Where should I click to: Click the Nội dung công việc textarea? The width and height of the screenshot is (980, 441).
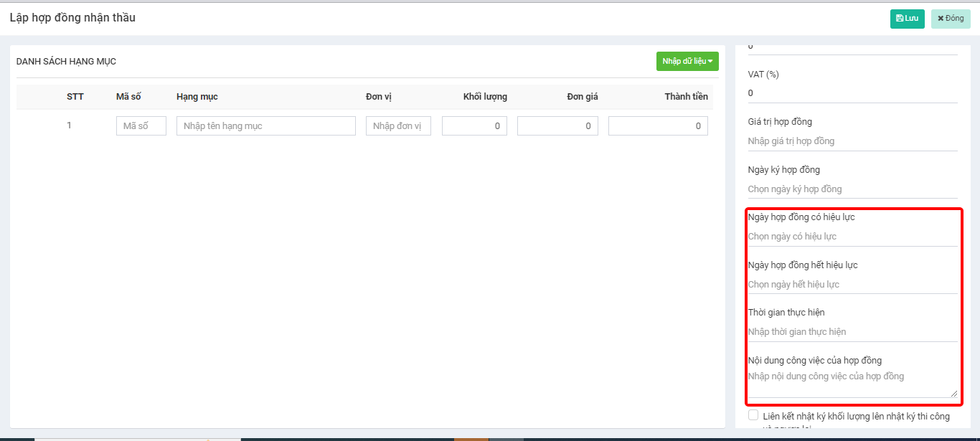click(852, 382)
